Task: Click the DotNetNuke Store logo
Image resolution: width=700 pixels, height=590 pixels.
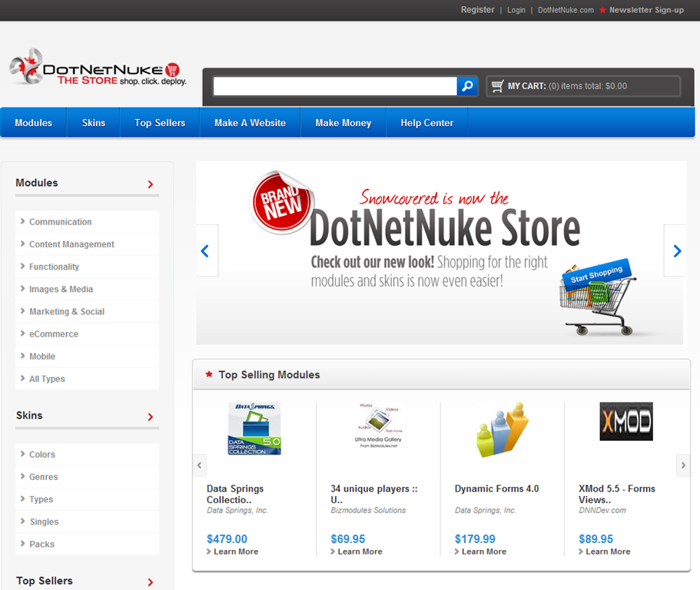Action: pos(98,68)
